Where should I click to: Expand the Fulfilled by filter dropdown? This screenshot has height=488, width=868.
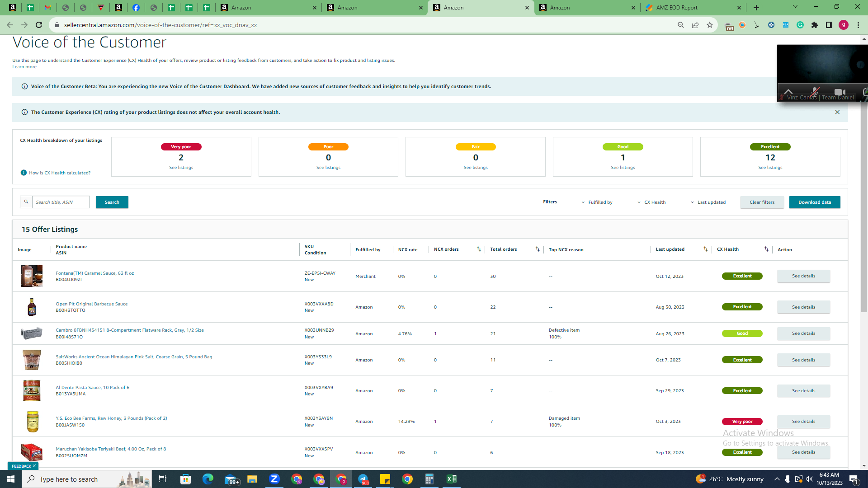click(x=597, y=202)
